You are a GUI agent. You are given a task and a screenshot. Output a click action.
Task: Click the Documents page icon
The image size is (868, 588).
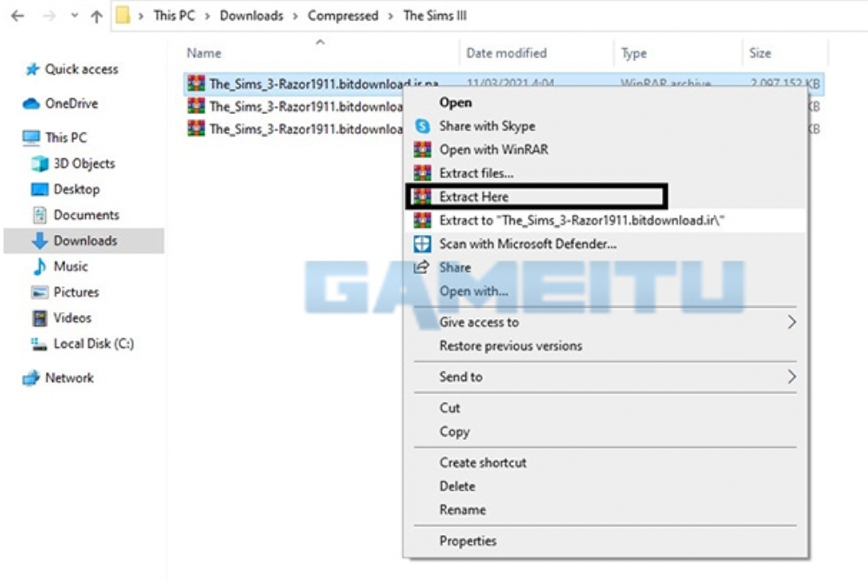pyautogui.click(x=40, y=215)
